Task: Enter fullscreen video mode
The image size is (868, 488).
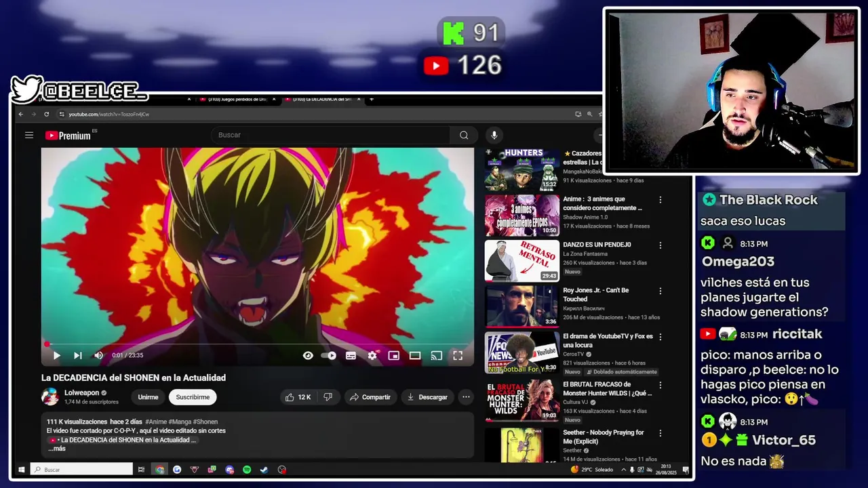Action: coord(458,355)
